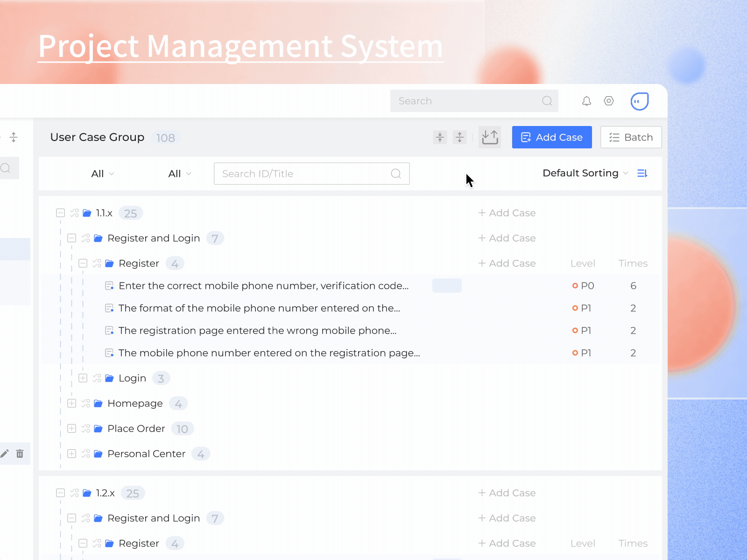
Task: Expand the Login folder
Action: click(x=83, y=378)
